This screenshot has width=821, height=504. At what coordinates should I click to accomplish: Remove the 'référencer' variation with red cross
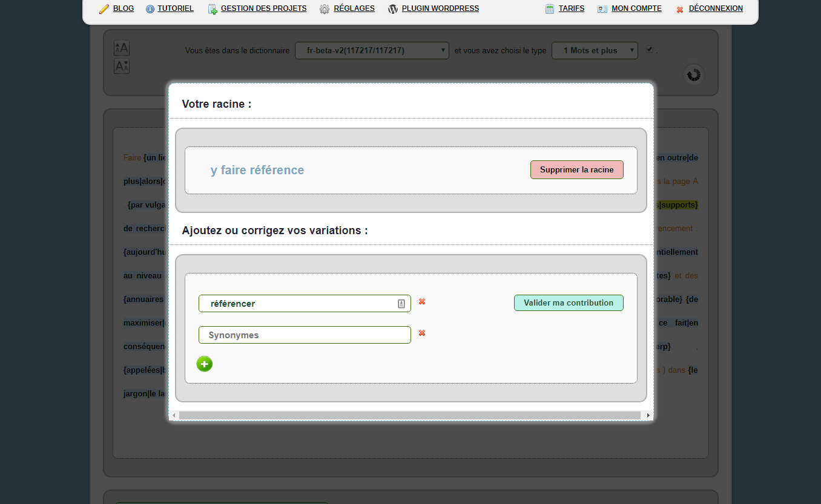(422, 301)
